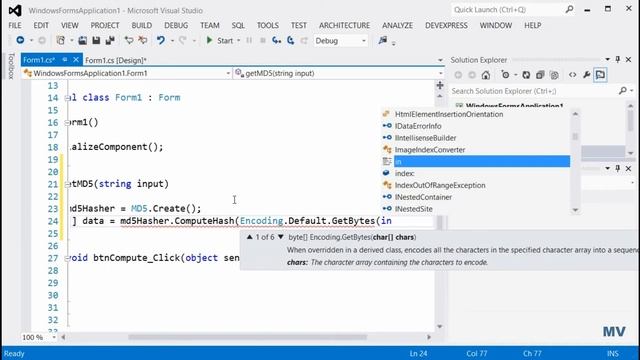Click the editor vertical scroll down arrow
The width and height of the screenshot is (640, 360).
pos(440,327)
